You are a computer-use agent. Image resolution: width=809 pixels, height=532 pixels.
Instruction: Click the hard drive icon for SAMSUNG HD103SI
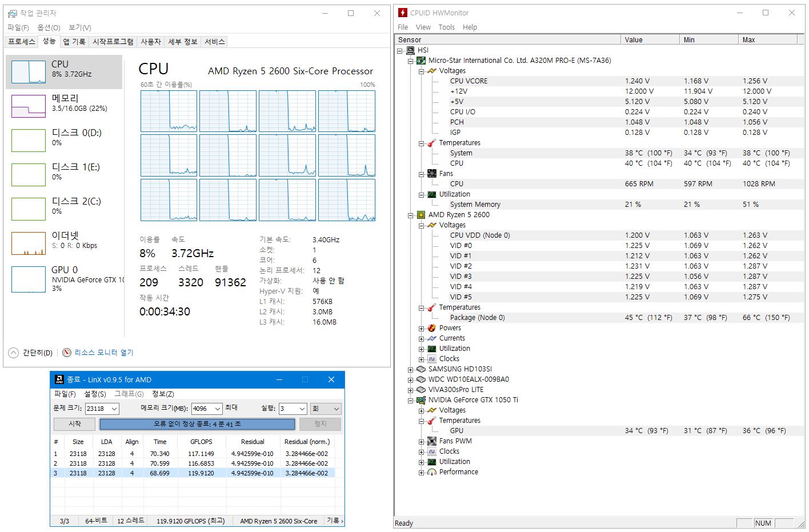tap(421, 369)
